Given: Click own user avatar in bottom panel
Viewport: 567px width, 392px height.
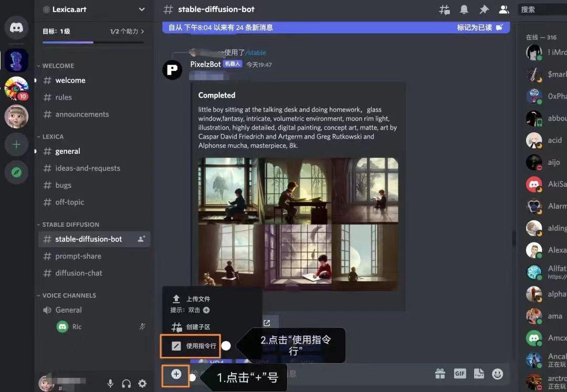Looking at the screenshot, I should 46,383.
